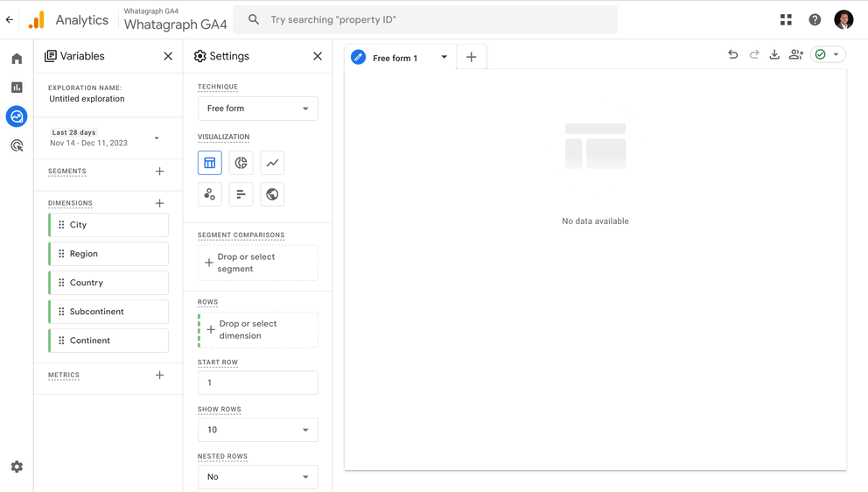The width and height of the screenshot is (868, 492).
Task: Add a new metric with the plus
Action: [159, 375]
